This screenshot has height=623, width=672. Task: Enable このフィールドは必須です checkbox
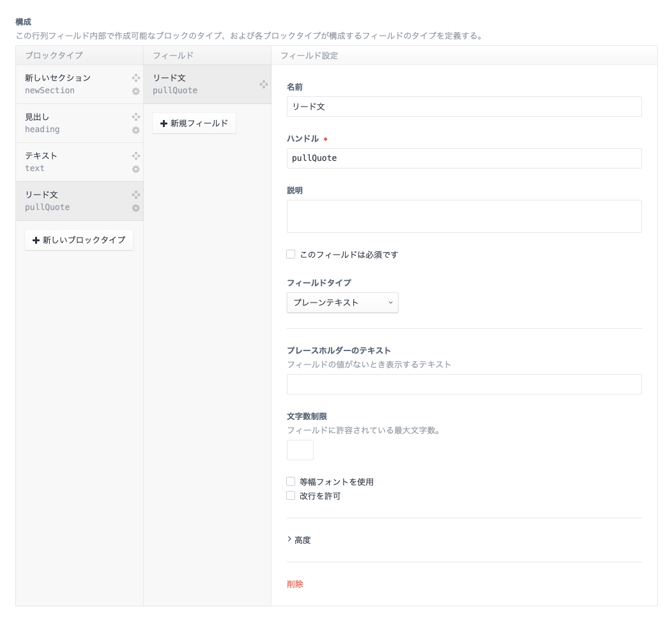click(291, 254)
